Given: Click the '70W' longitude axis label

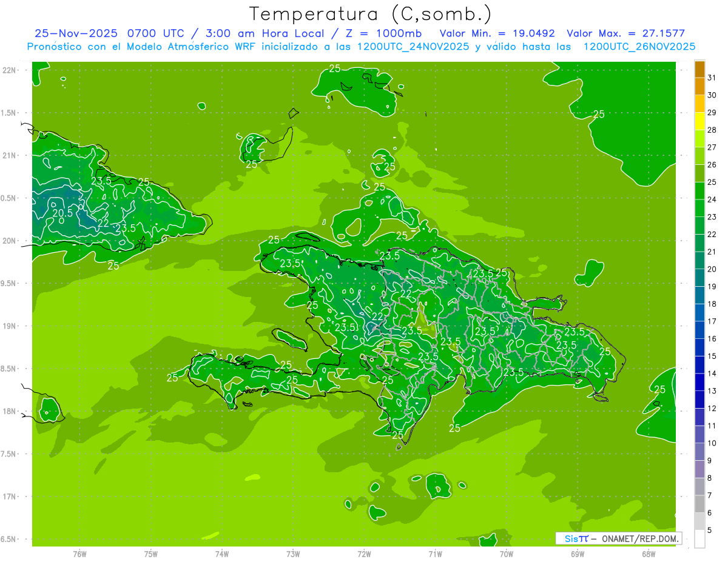Looking at the screenshot, I should click(x=507, y=554).
